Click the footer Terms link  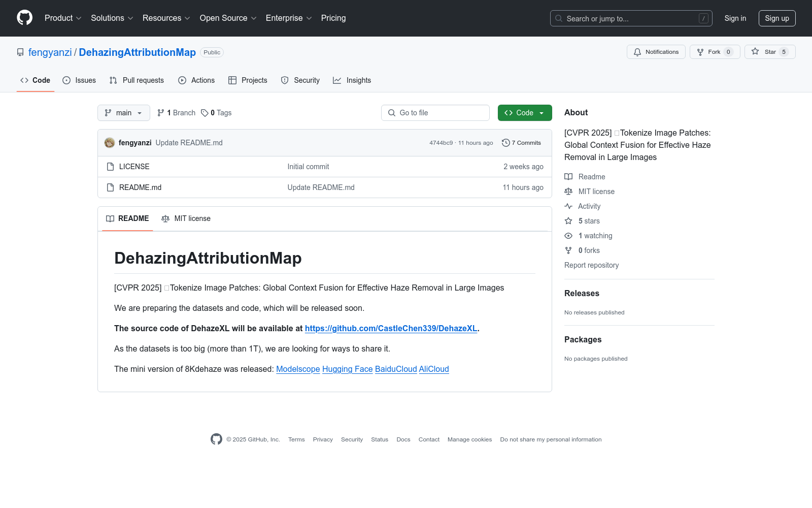pyautogui.click(x=296, y=439)
